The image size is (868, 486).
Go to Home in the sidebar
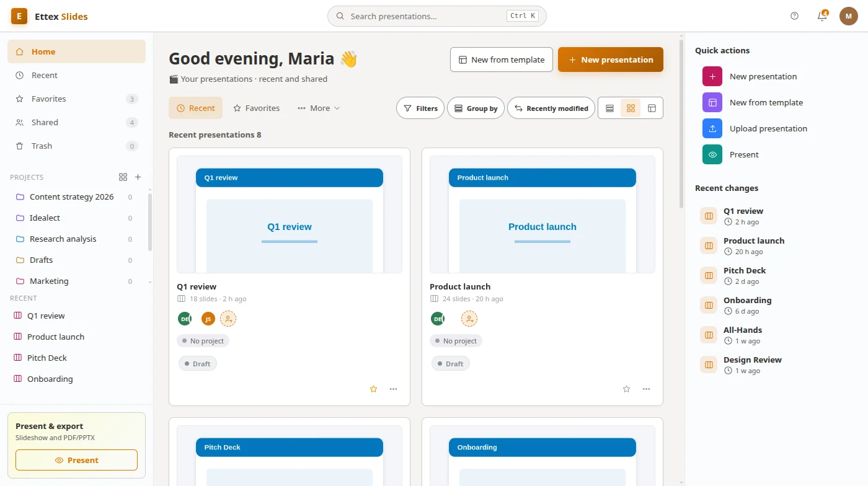tap(76, 51)
